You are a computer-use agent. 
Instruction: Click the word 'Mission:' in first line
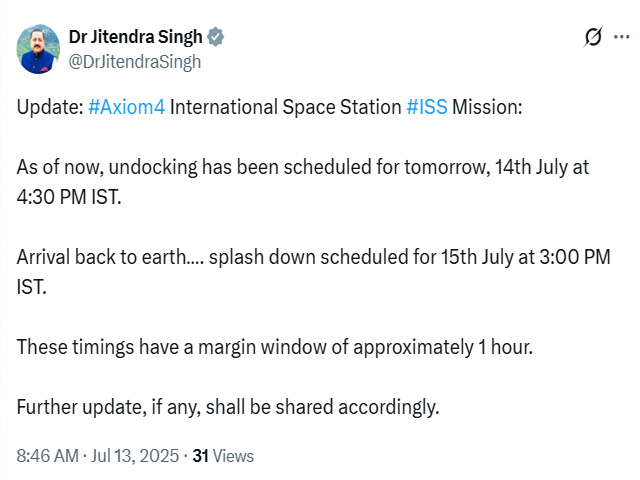click(487, 107)
